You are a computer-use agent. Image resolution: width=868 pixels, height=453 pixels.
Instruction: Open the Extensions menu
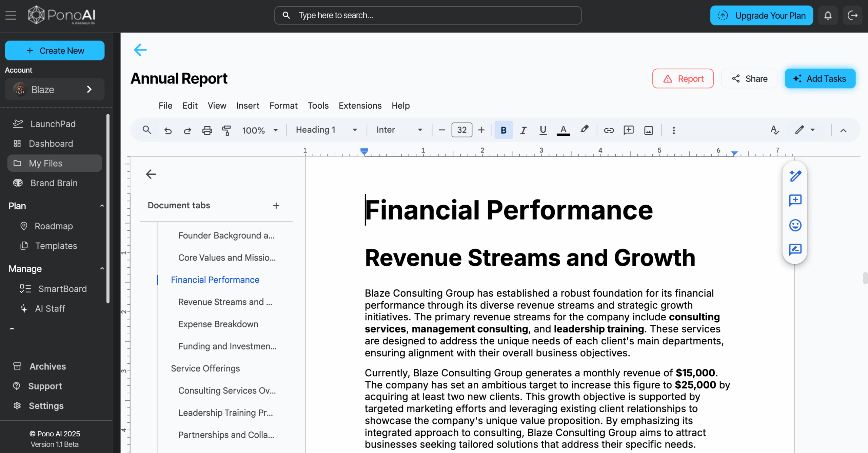pos(360,106)
